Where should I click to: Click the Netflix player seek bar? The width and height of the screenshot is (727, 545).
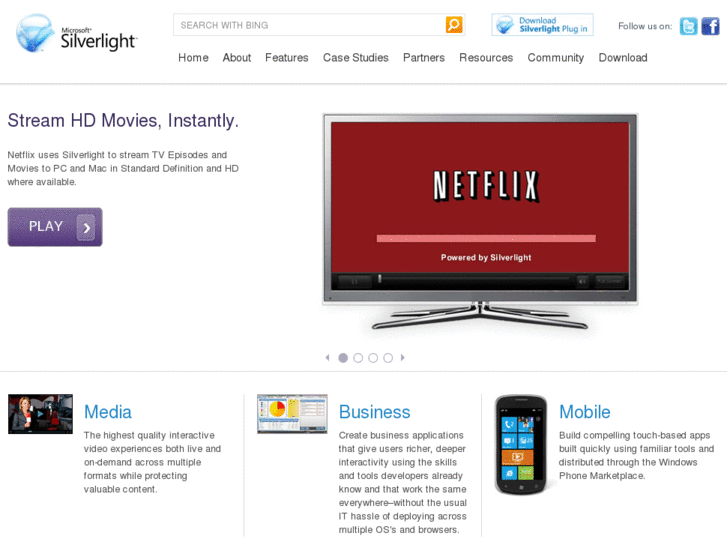tap(473, 279)
